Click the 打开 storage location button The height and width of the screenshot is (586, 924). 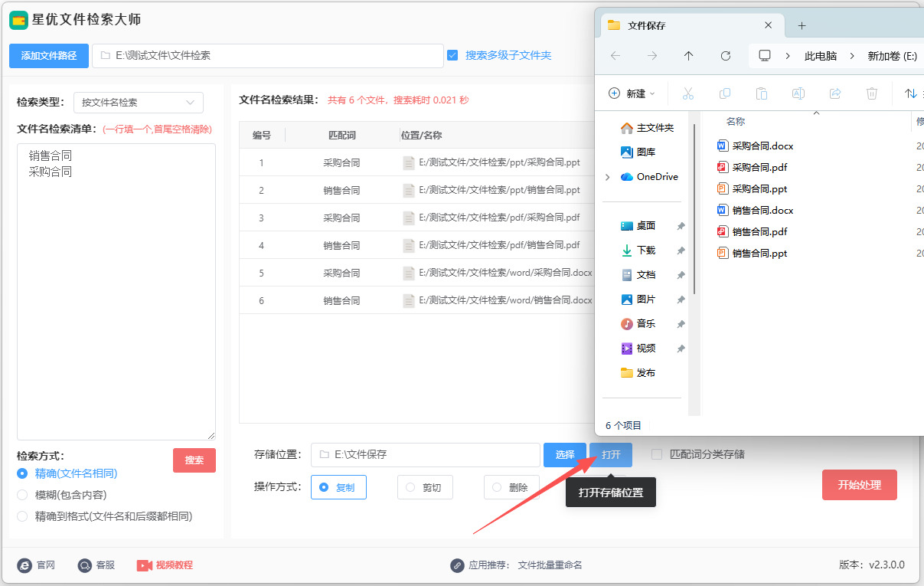pyautogui.click(x=611, y=455)
